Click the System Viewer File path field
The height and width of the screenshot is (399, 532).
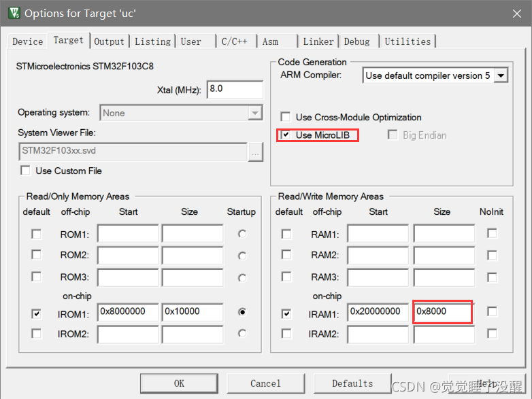coord(133,151)
